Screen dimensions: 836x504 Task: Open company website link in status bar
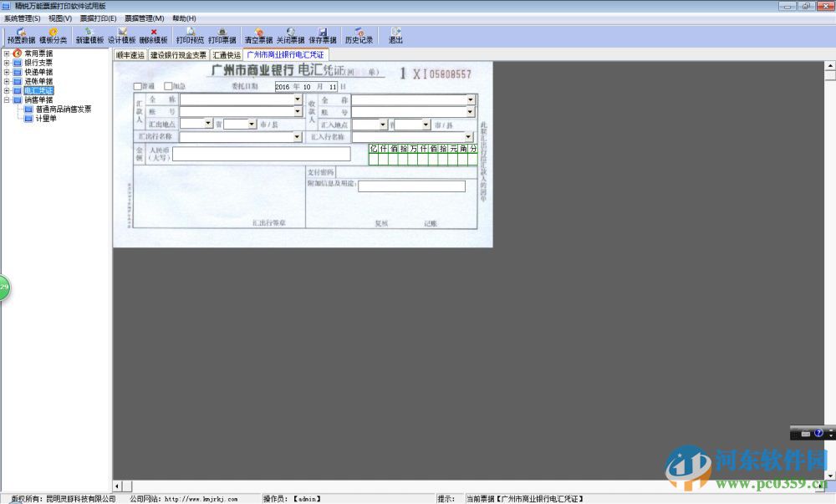tap(201, 499)
